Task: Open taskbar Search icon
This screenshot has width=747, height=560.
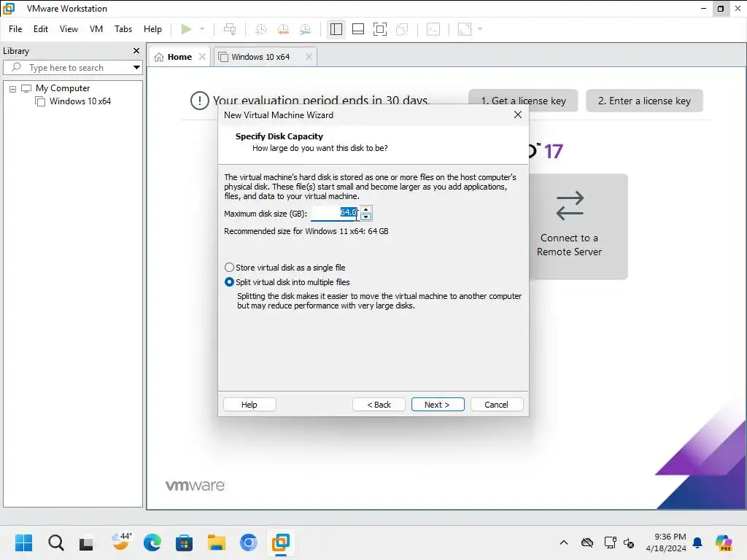Action: (x=55, y=542)
